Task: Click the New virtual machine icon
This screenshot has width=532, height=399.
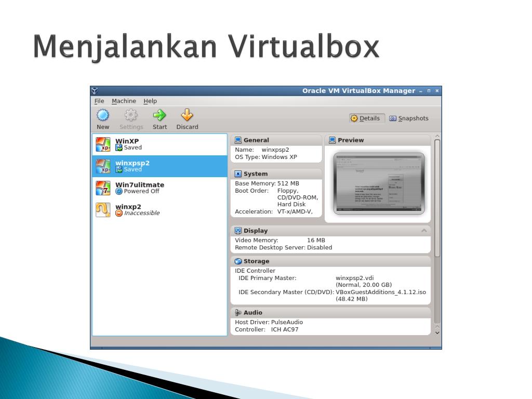Action: [103, 115]
